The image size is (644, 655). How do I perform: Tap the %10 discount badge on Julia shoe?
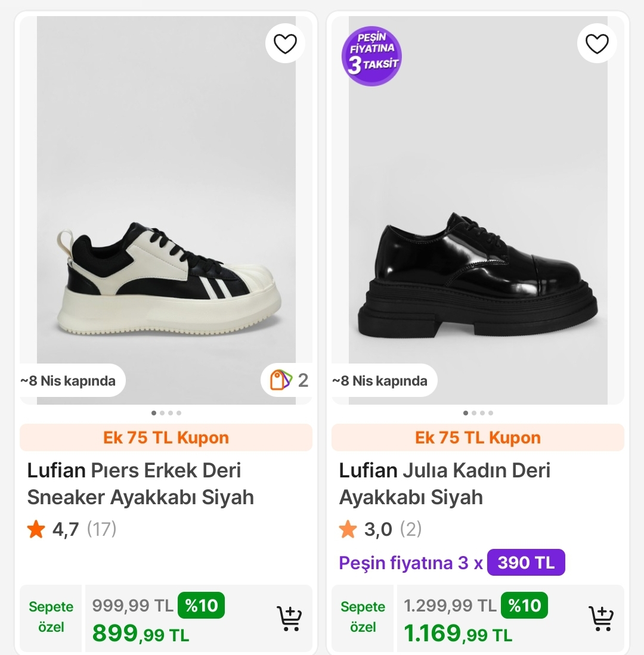[x=524, y=606]
